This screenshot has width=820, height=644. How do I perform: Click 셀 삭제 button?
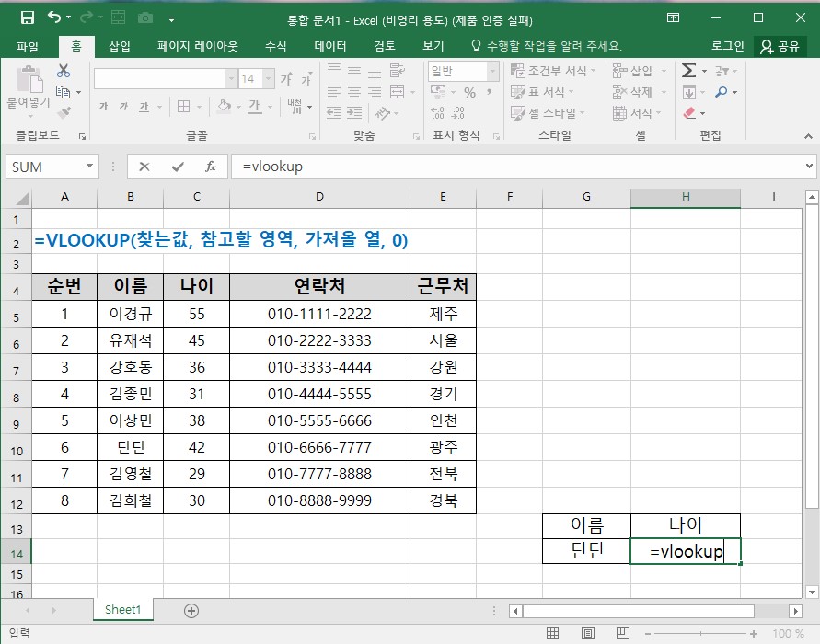coord(641,92)
